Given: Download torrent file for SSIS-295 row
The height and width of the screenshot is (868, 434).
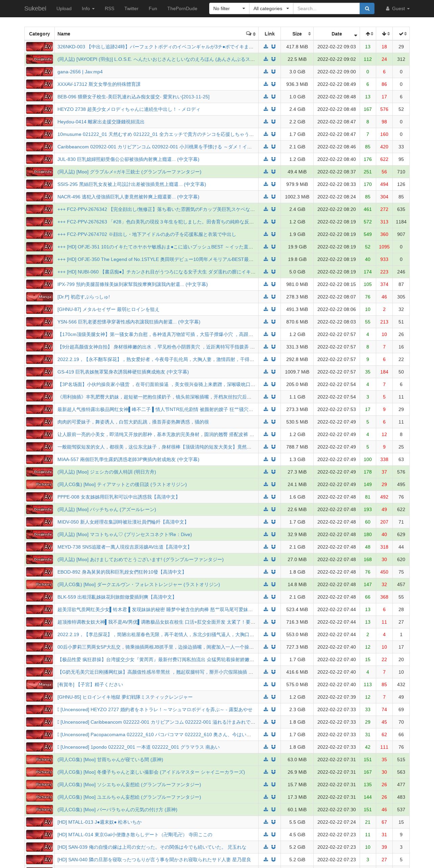Looking at the screenshot, I should pyautogui.click(x=266, y=184).
